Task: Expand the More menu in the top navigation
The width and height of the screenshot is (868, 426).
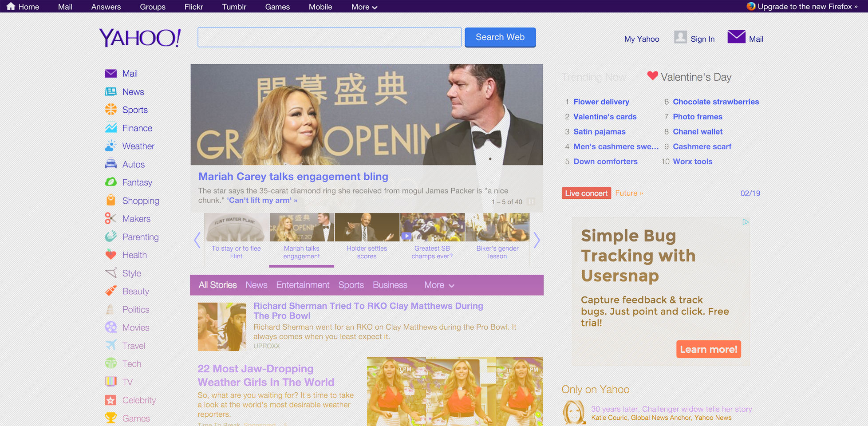Action: 364,7
